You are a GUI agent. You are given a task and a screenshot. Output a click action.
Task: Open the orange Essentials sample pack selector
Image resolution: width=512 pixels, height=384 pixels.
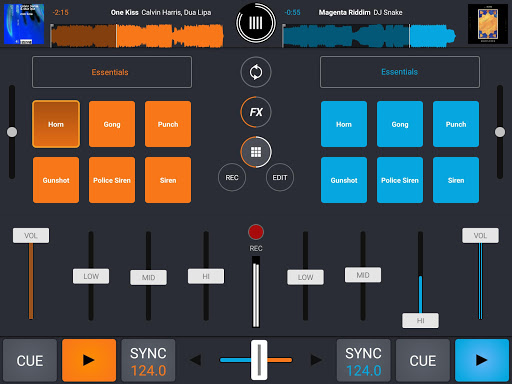112,72
